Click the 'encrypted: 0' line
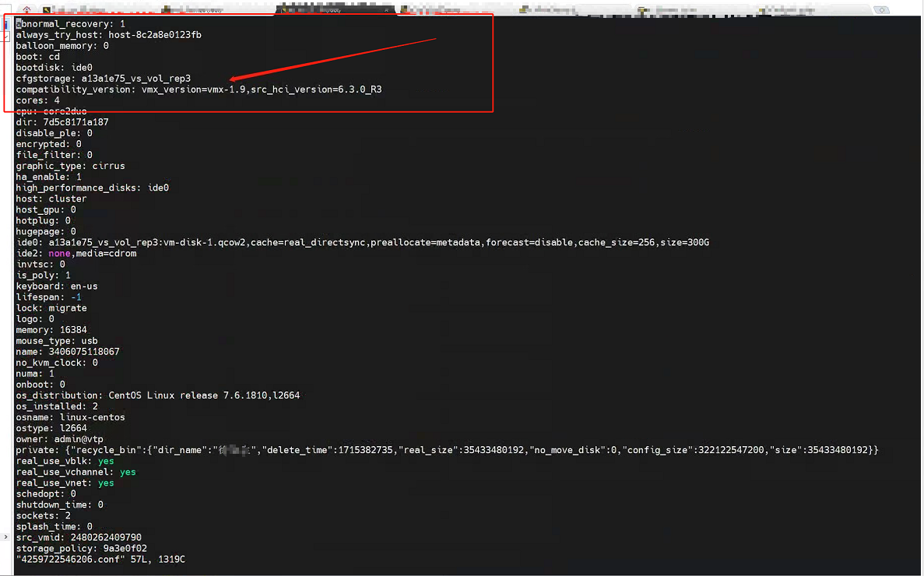Image resolution: width=924 pixels, height=576 pixels. coord(49,144)
